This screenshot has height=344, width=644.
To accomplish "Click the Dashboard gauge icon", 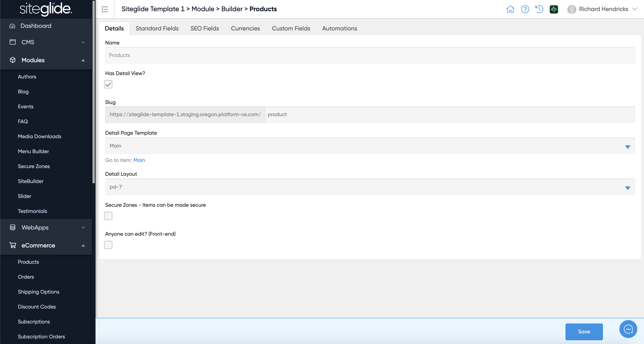I will [12, 26].
